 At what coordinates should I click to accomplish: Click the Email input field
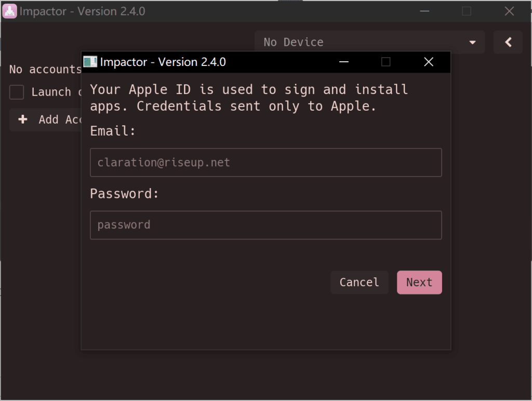click(265, 162)
